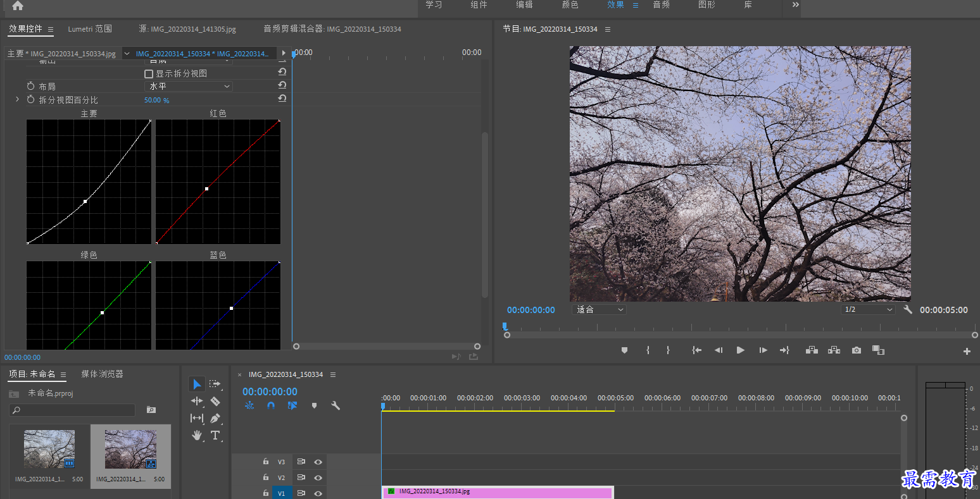Select the Slip tool

pyautogui.click(x=197, y=418)
